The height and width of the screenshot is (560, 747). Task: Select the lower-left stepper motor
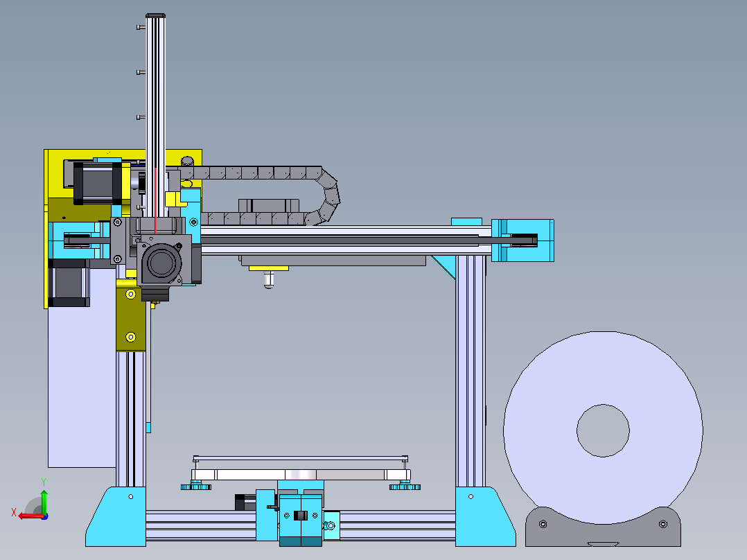[x=69, y=283]
